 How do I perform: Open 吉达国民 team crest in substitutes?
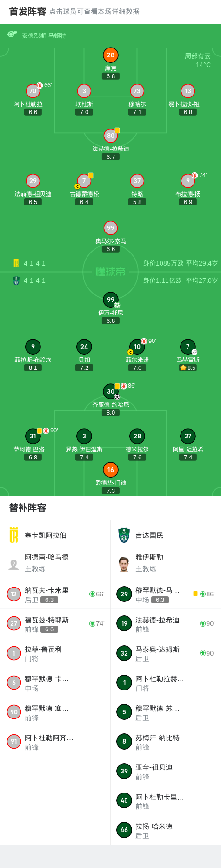point(124,535)
